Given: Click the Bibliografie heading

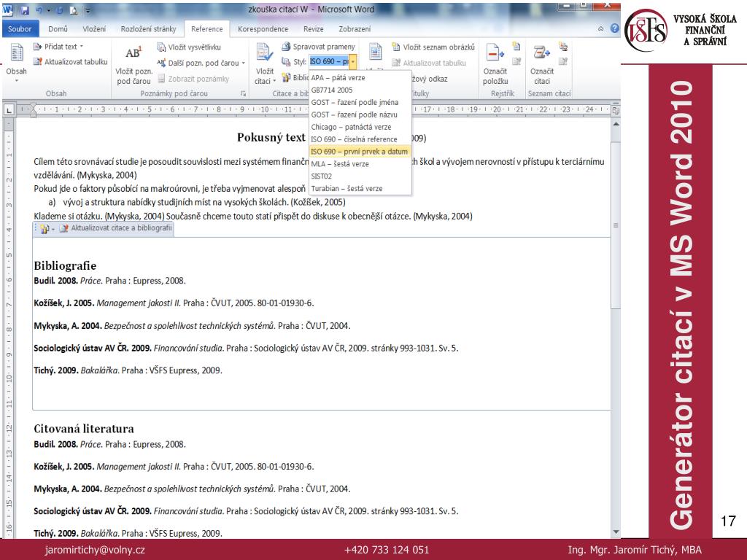Looking at the screenshot, I should coord(65,265).
